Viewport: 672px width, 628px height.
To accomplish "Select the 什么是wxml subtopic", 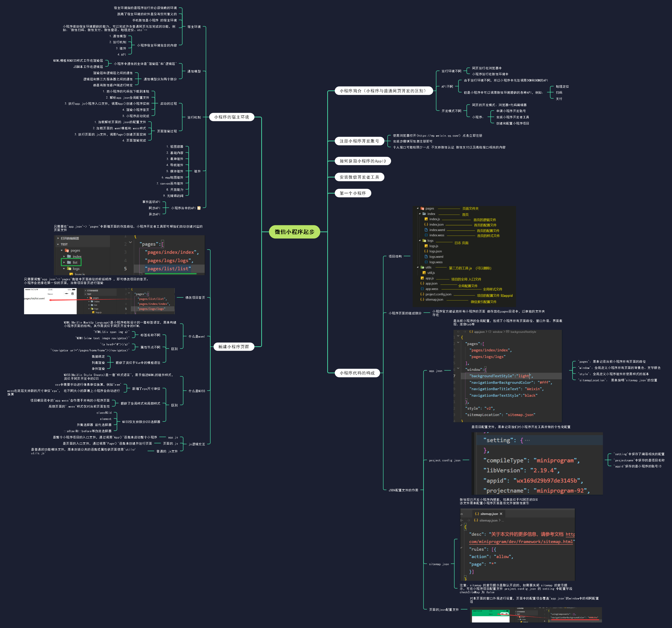I will pos(196,336).
